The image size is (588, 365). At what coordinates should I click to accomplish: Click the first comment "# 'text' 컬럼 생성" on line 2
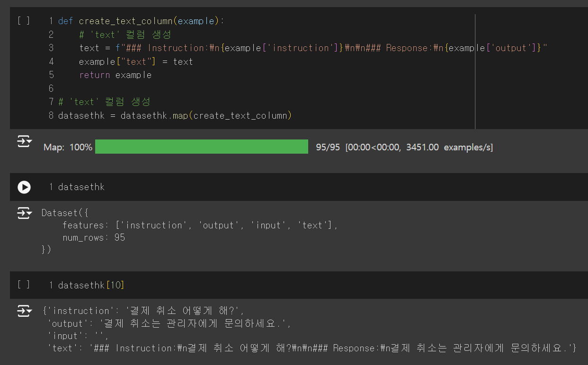click(x=125, y=35)
